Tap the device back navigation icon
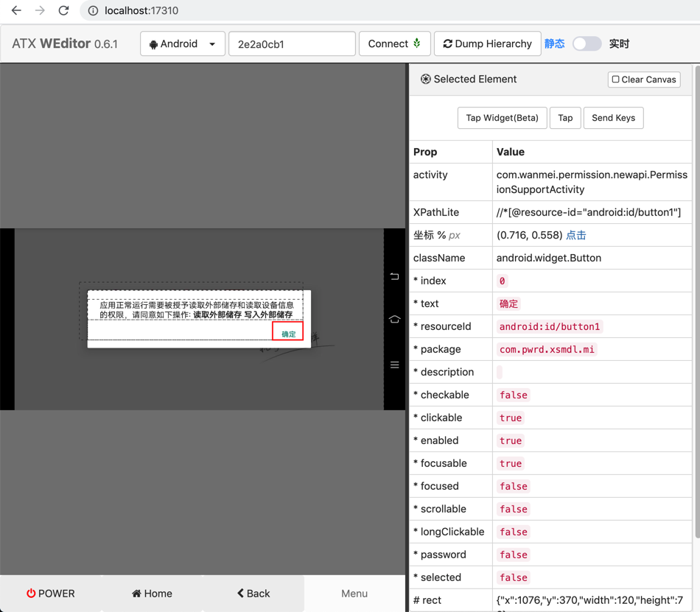700x612 pixels. point(395,277)
